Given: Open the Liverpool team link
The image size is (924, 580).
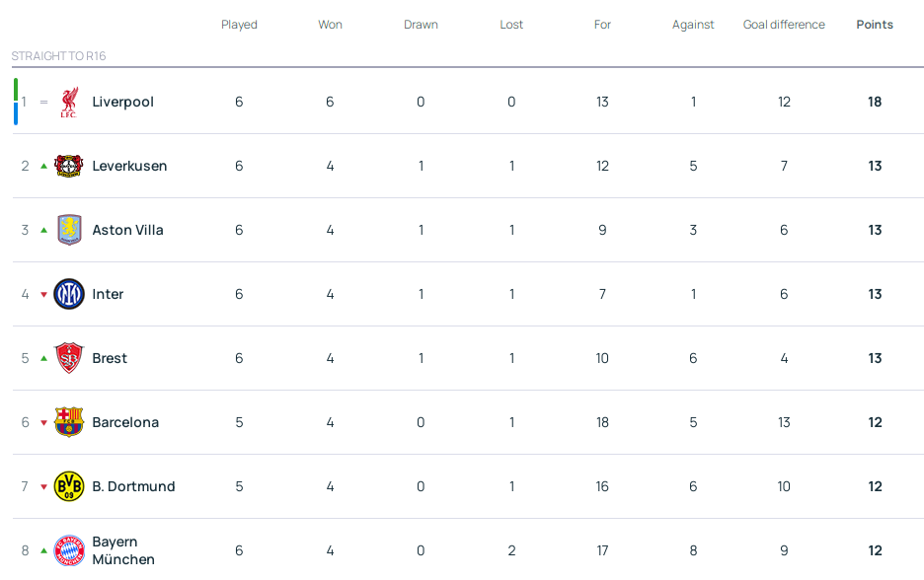Looking at the screenshot, I should pos(122,102).
